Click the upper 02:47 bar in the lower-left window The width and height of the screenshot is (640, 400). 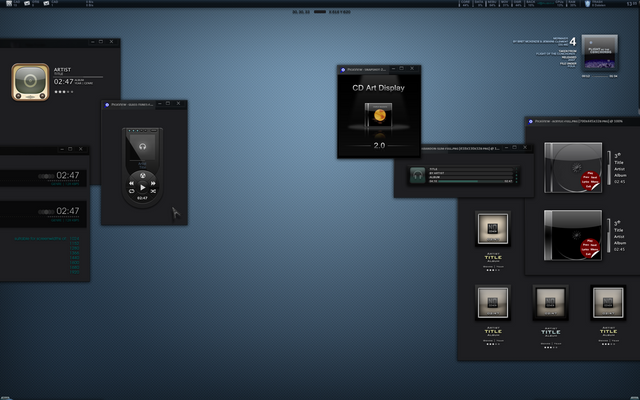pyautogui.click(x=43, y=178)
